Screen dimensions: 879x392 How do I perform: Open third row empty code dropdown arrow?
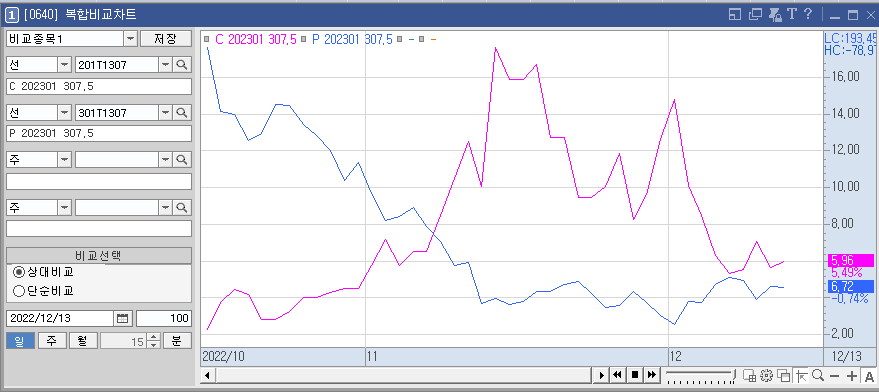(165, 160)
